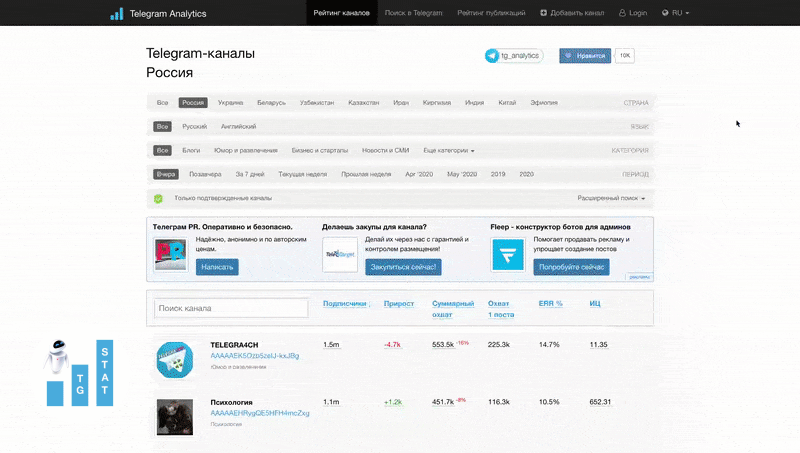Screen dimensions: 800x453
Task: Open Рейтинг каналов tab
Action: pos(341,13)
